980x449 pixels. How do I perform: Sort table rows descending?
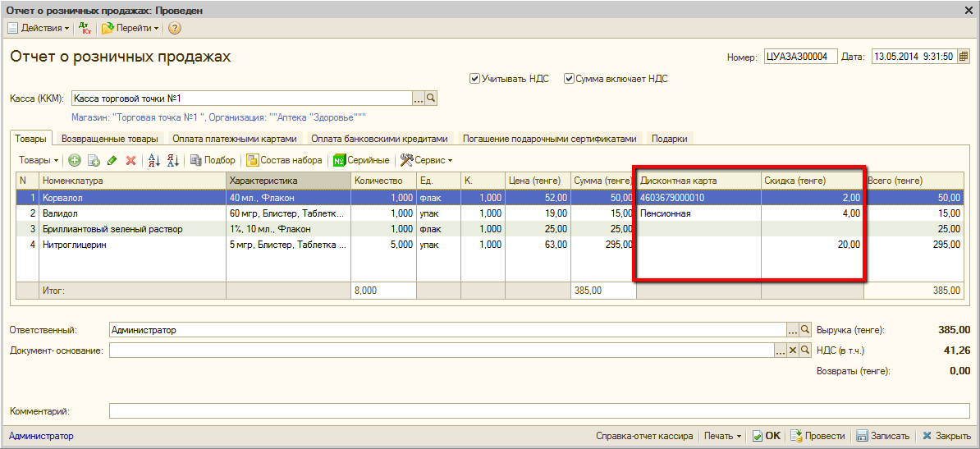(x=172, y=160)
